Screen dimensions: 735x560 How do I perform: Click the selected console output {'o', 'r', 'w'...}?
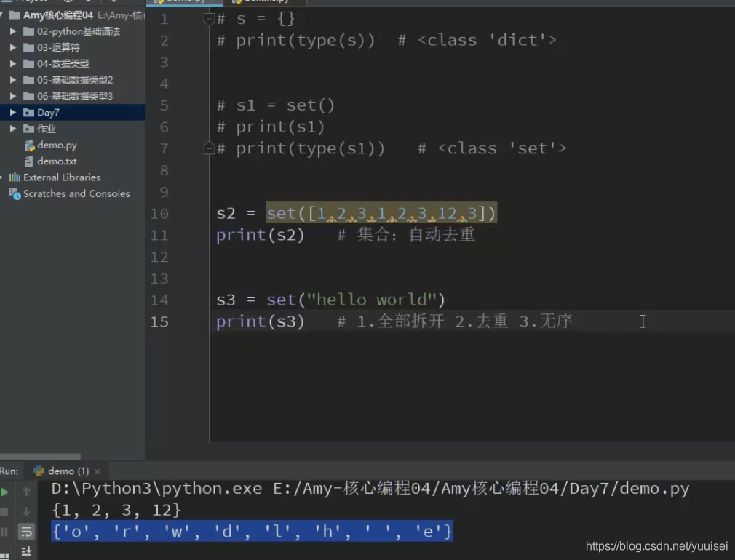tap(253, 532)
